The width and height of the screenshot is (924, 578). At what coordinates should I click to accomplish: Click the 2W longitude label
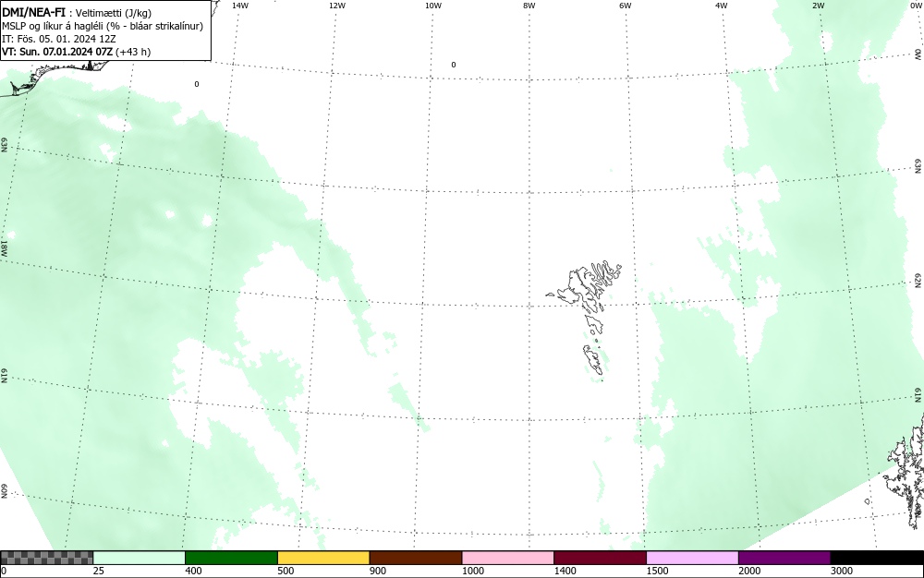click(x=818, y=6)
